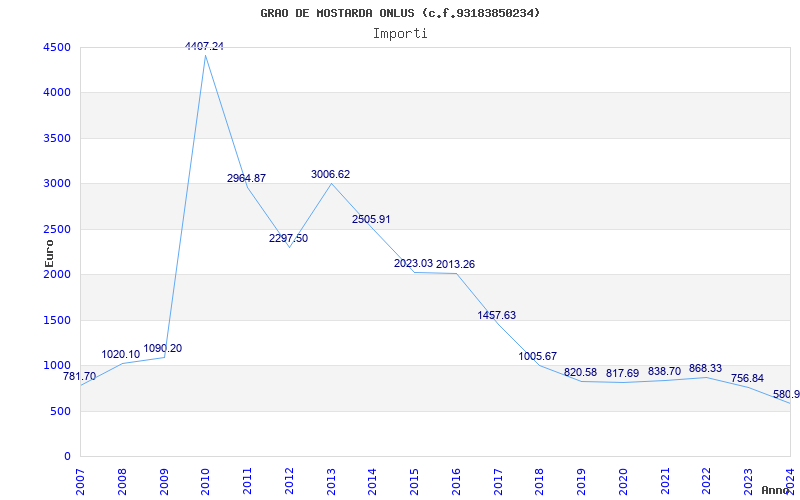
Task: Click the 868.33 data label
Action: pyautogui.click(x=706, y=368)
